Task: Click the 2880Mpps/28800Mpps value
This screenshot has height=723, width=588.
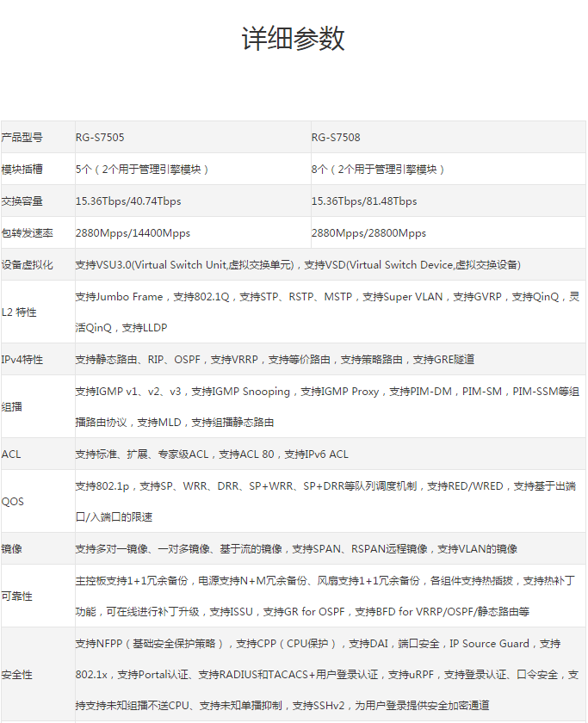Action: click(369, 233)
